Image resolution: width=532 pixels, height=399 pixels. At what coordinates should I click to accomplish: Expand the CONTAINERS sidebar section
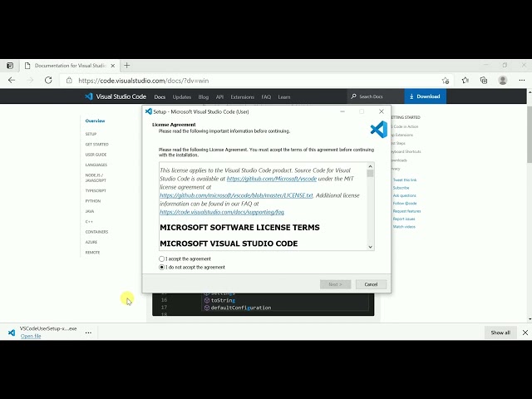coord(96,232)
